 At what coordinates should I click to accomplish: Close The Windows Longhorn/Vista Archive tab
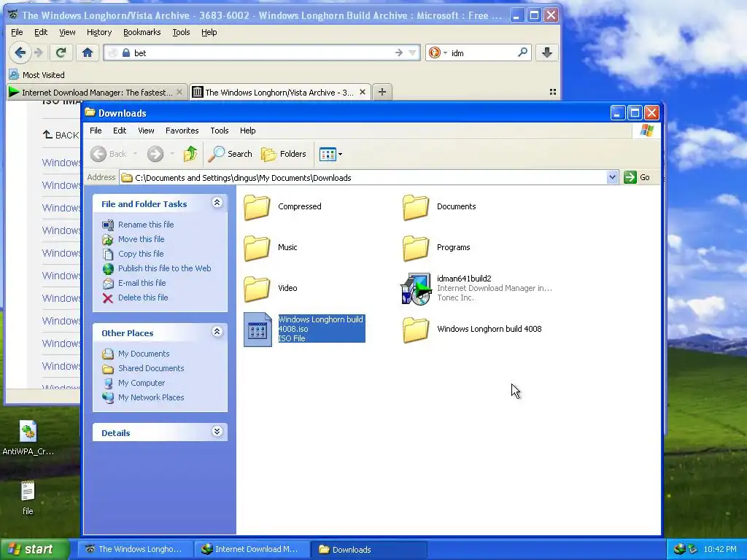(x=363, y=92)
